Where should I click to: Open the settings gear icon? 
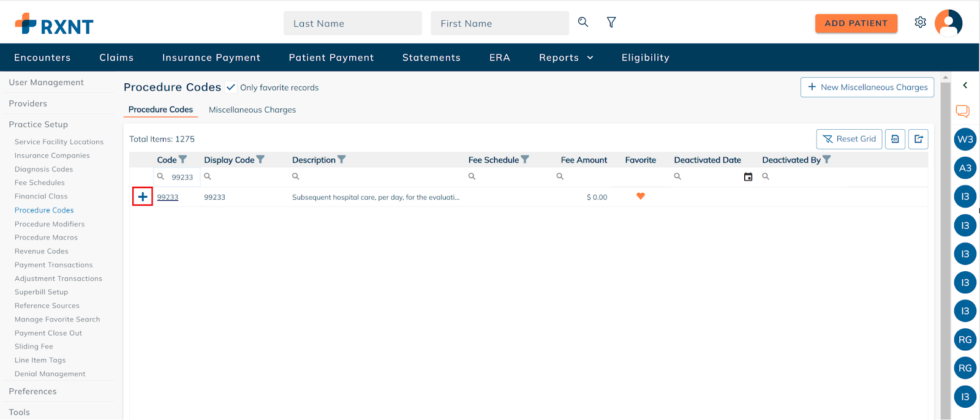(x=920, y=23)
